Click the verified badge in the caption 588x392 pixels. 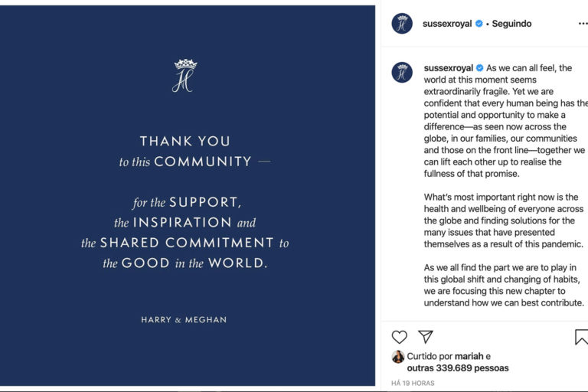479,68
